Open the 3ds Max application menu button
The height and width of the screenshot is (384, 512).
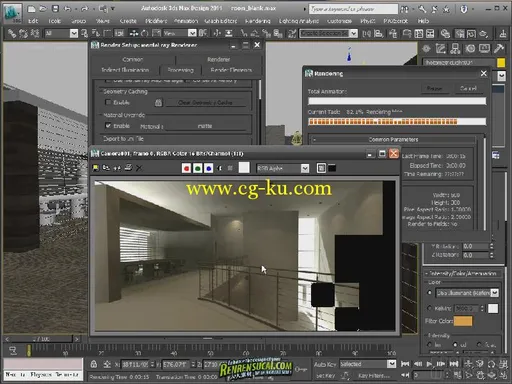[12, 13]
